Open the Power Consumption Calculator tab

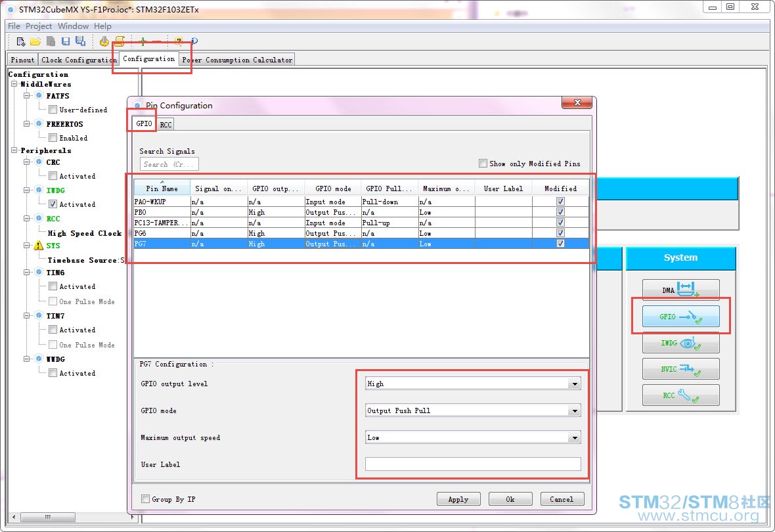click(x=237, y=60)
